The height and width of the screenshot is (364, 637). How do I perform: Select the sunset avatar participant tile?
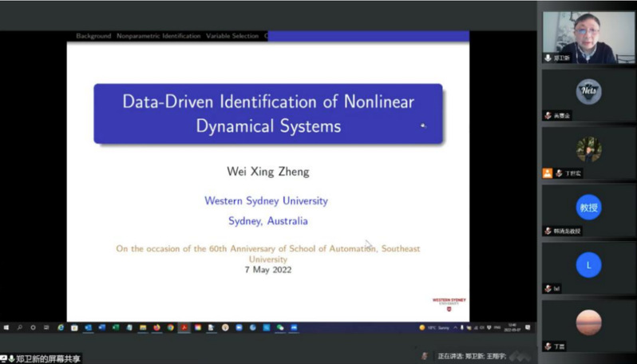[588, 322]
